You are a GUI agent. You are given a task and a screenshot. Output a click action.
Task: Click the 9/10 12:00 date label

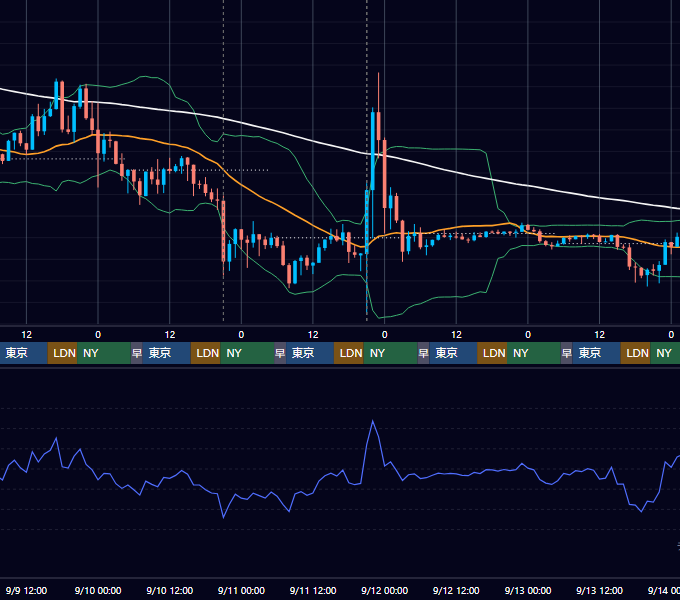[170, 590]
